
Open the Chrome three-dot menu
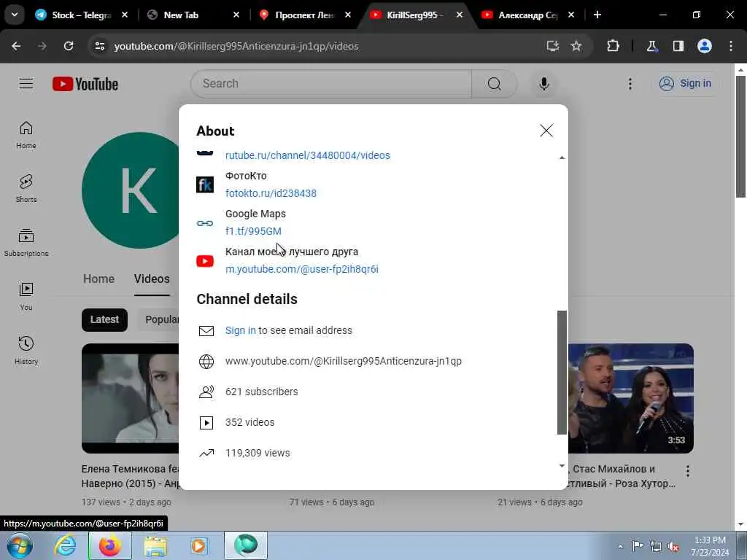[x=731, y=46]
